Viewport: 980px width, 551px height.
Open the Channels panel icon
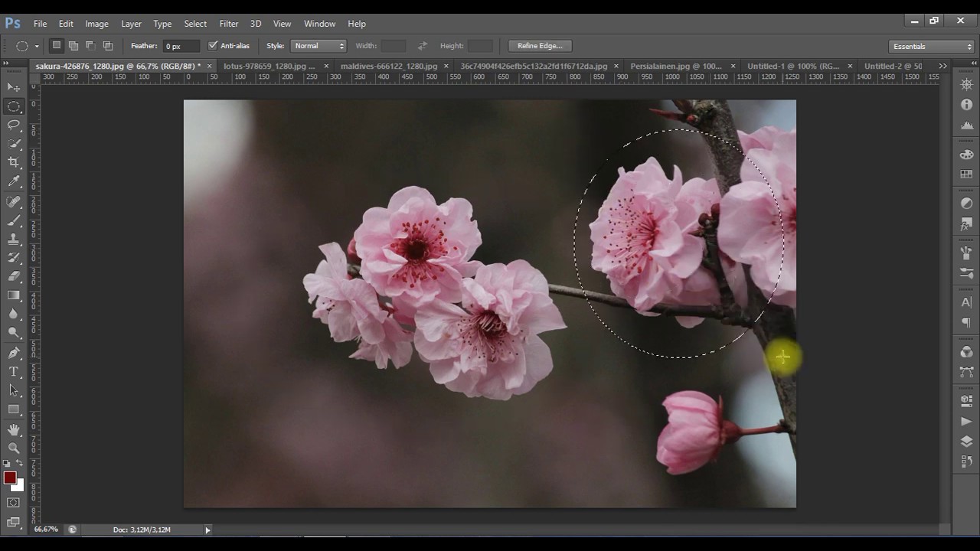[x=966, y=351]
